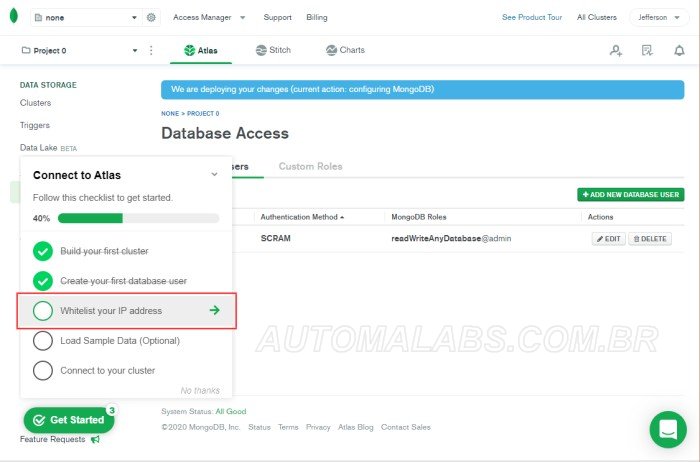Open the Support page
Viewport: 700px width, 462px height.
point(277,17)
